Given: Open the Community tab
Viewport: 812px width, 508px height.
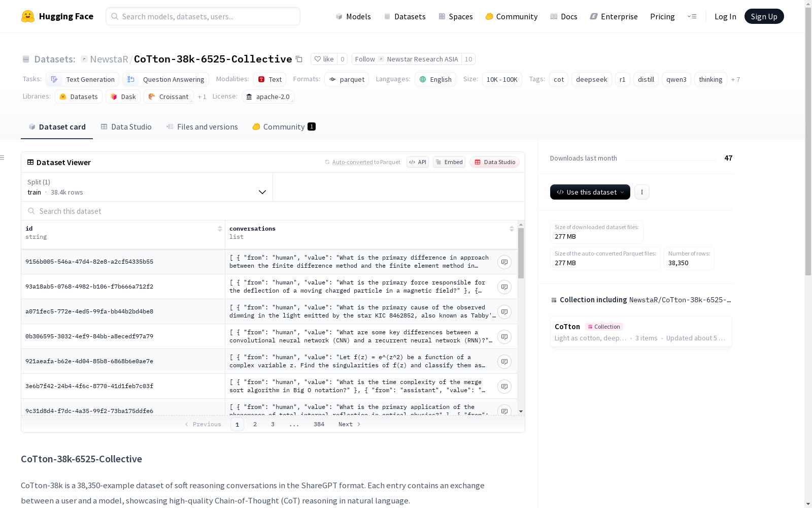Looking at the screenshot, I should tap(284, 127).
